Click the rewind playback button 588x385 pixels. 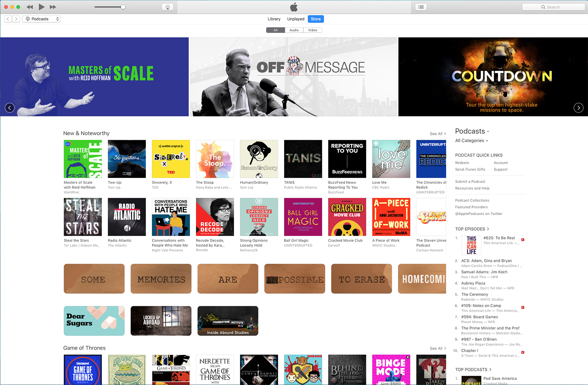[30, 7]
